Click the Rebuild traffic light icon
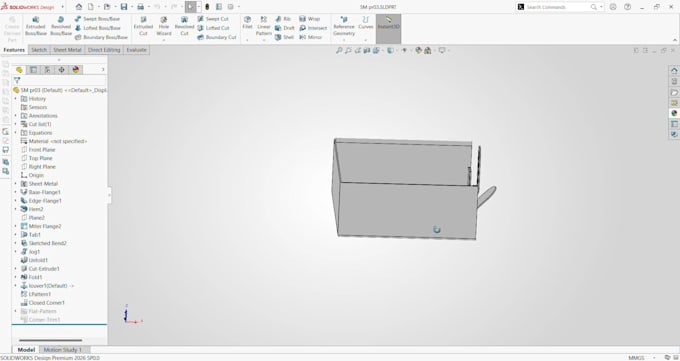 pyautogui.click(x=207, y=7)
